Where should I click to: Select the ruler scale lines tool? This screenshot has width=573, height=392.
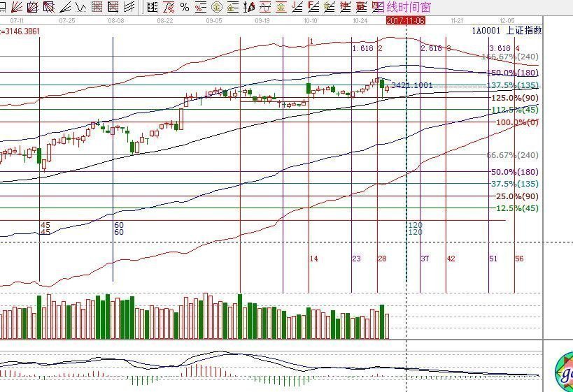point(153,7)
